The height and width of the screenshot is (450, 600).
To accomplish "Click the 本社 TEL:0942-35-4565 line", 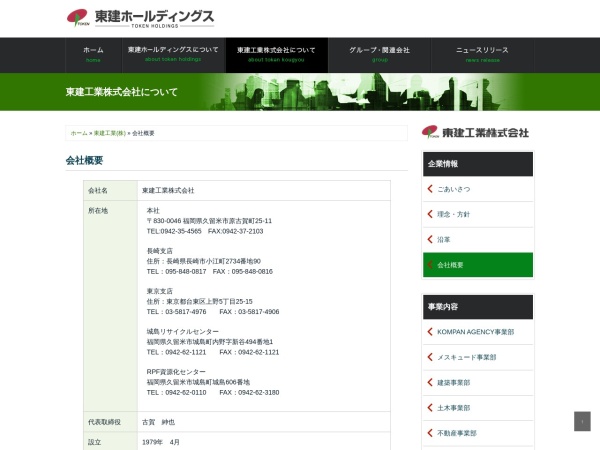I will click(x=205, y=231).
